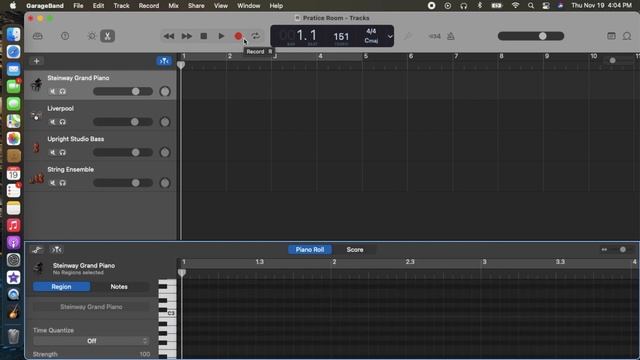This screenshot has height=360, width=640.
Task: Select the String Ensemble track icon
Action: [37, 178]
